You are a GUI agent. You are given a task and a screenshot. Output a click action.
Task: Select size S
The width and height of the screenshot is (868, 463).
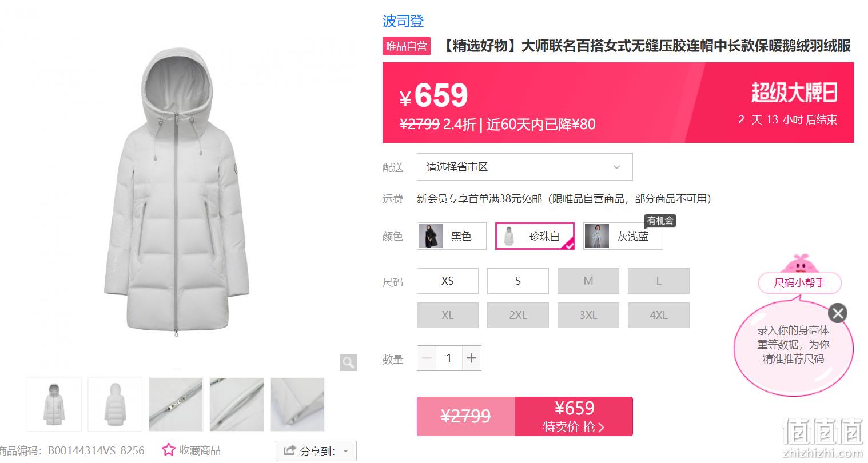point(518,281)
